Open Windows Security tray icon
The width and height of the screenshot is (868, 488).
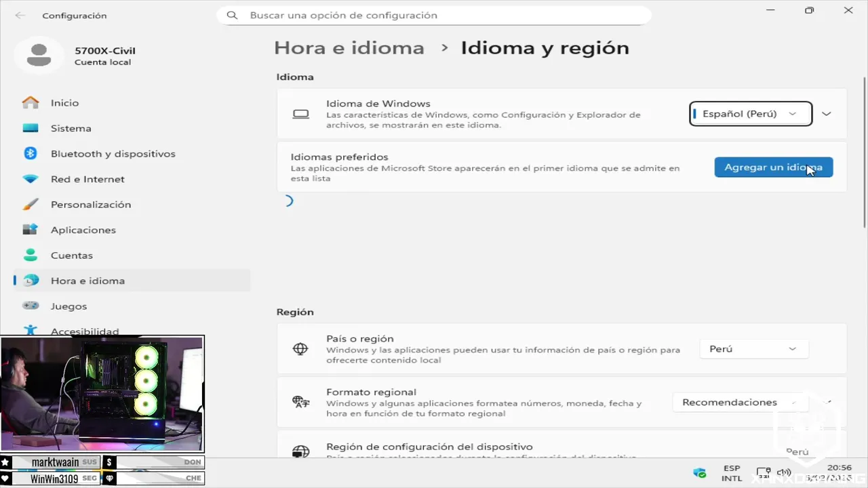(699, 472)
